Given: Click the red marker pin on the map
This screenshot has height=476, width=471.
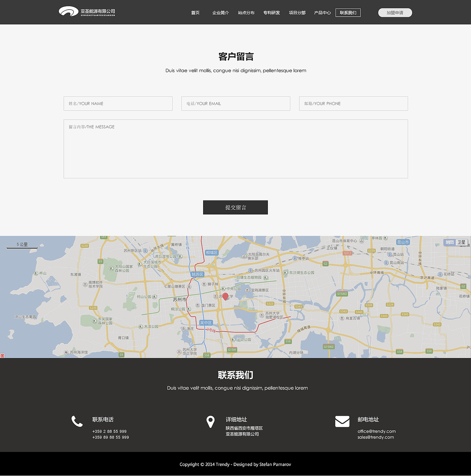Looking at the screenshot, I should pos(226,296).
